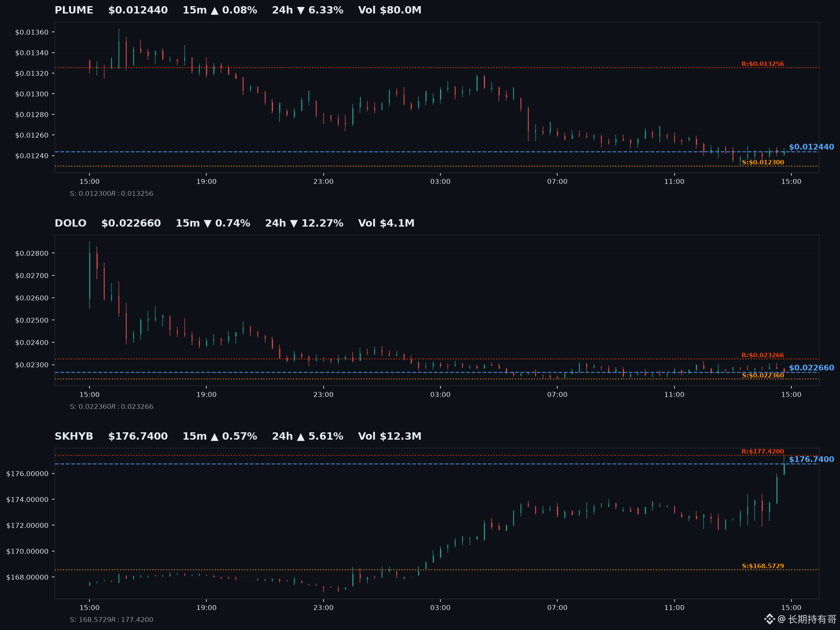Click the $0.02800 y-axis label
The height and width of the screenshot is (630, 840).
tap(32, 253)
